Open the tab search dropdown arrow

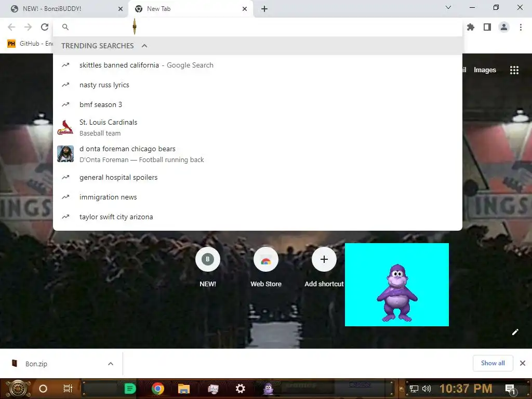click(448, 7)
